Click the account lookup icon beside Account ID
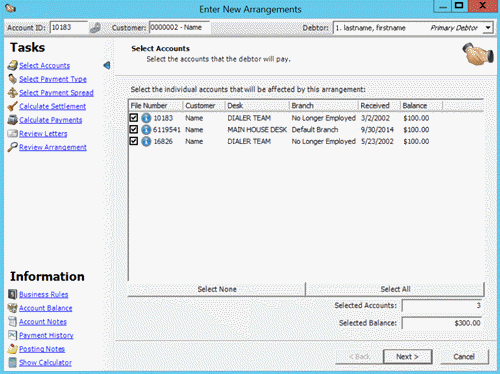 click(95, 28)
